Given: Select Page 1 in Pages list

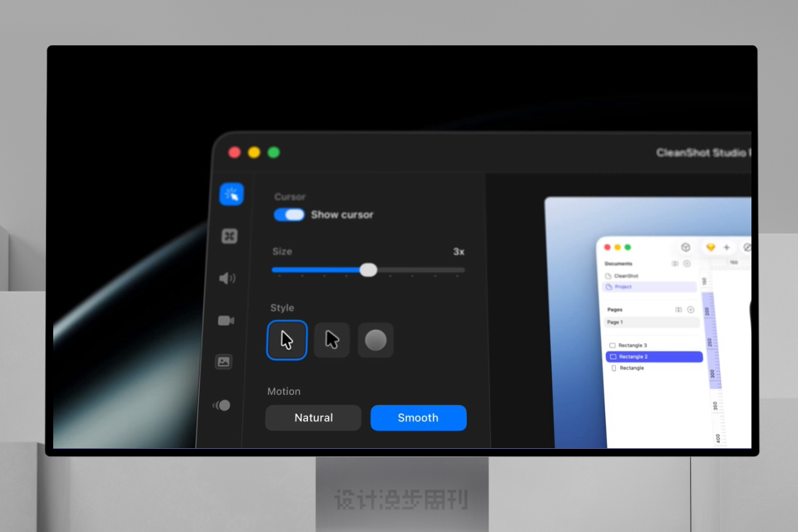Looking at the screenshot, I should [x=652, y=322].
